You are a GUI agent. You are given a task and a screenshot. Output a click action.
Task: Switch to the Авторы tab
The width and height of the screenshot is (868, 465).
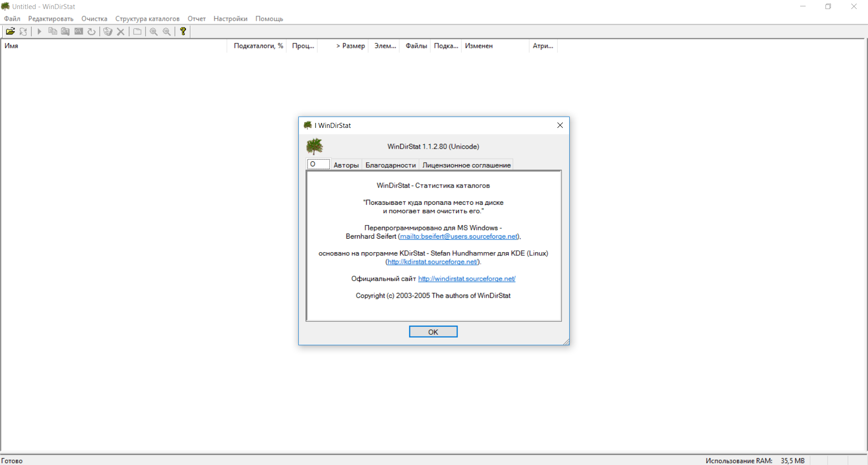tap(346, 165)
